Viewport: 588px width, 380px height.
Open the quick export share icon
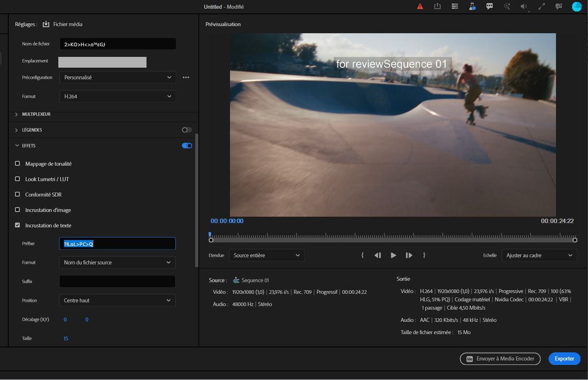coord(438,6)
